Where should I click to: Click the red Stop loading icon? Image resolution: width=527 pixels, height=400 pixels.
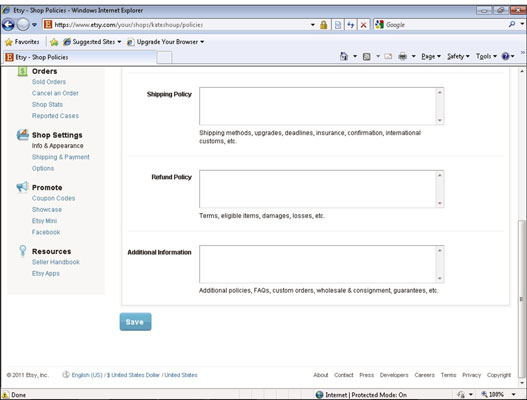(363, 25)
